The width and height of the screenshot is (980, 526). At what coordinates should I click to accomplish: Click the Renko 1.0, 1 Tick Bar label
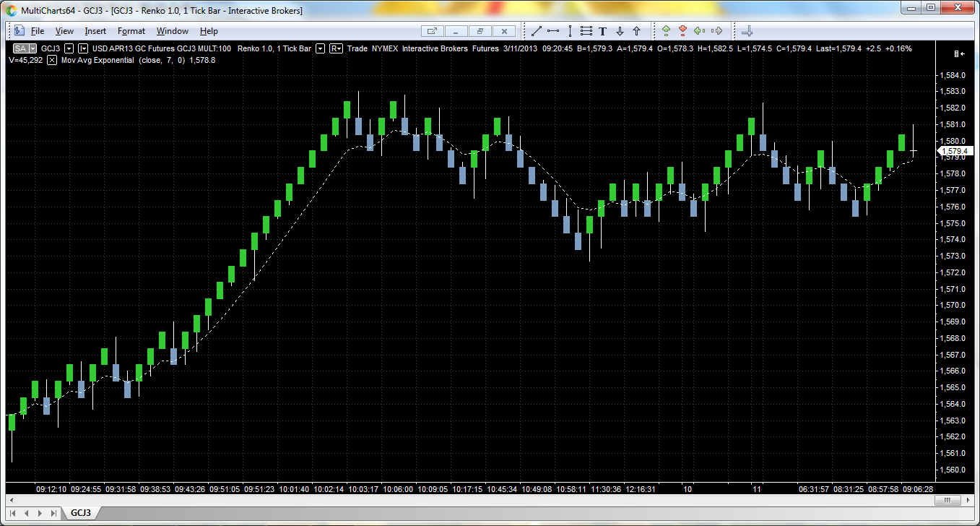(275, 48)
